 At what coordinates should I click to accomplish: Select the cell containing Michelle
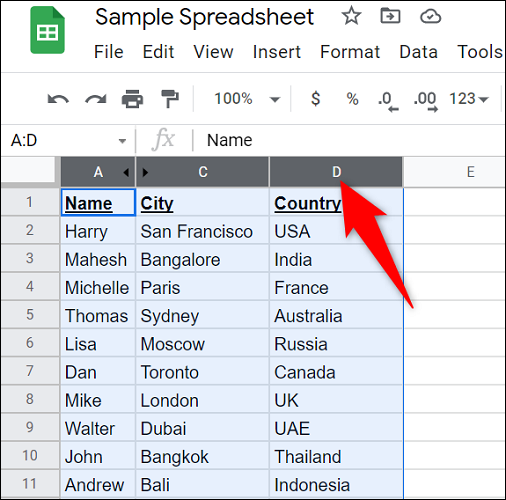coord(98,287)
